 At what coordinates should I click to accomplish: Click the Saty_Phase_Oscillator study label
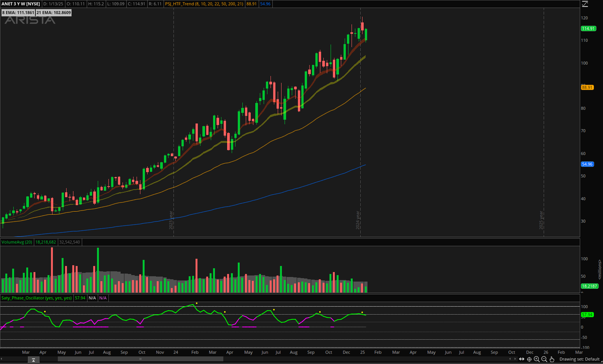(x=36, y=298)
